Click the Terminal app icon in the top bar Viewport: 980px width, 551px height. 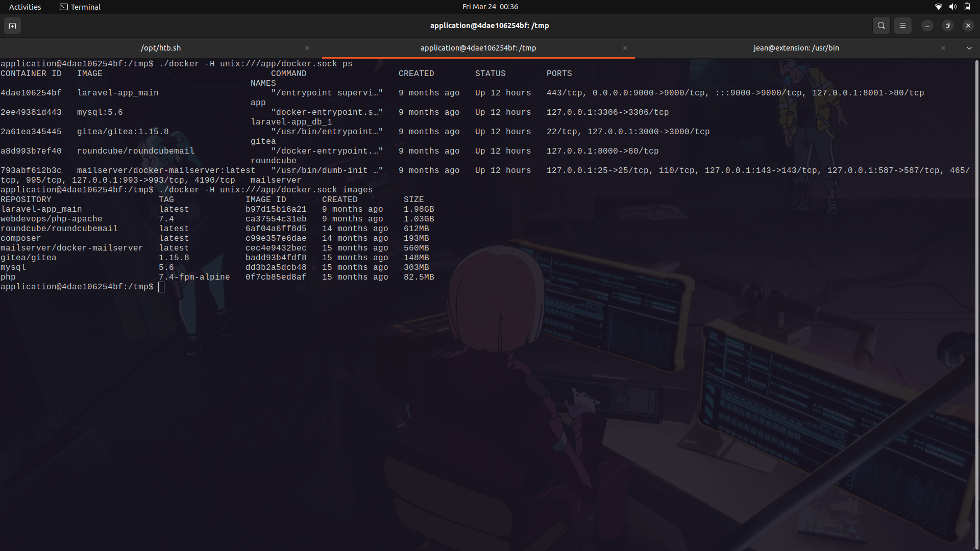tap(64, 7)
